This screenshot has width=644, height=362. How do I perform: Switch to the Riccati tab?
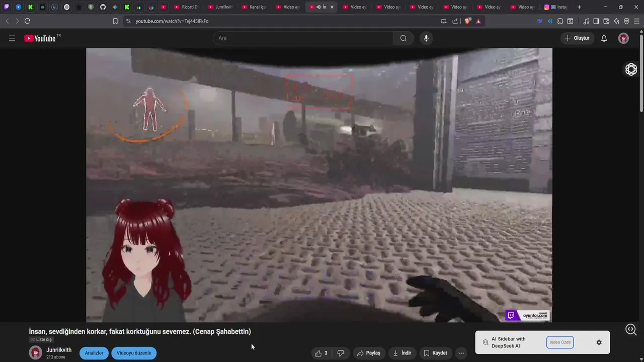(187, 7)
